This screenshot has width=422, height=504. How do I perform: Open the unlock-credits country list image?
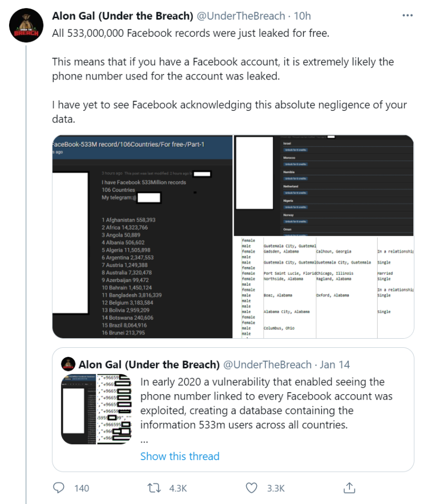point(324,185)
